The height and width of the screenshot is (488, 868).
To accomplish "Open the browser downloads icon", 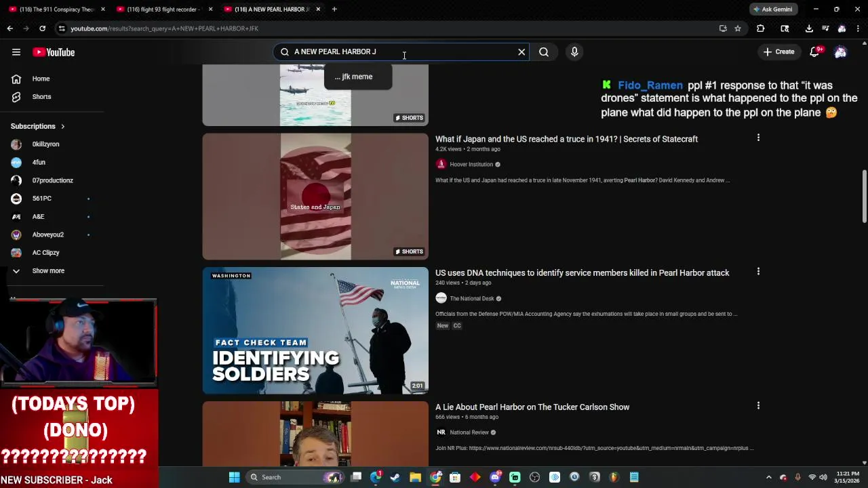I will click(809, 28).
